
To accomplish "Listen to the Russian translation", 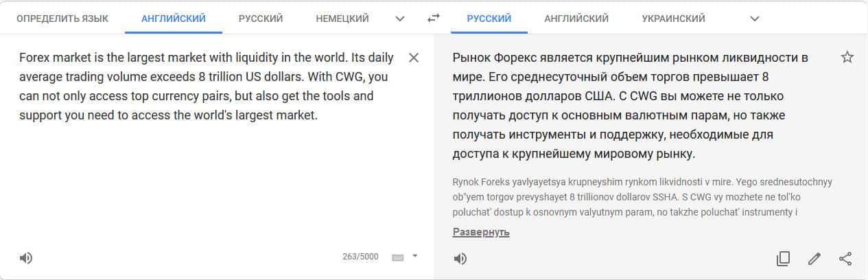I will point(460,258).
